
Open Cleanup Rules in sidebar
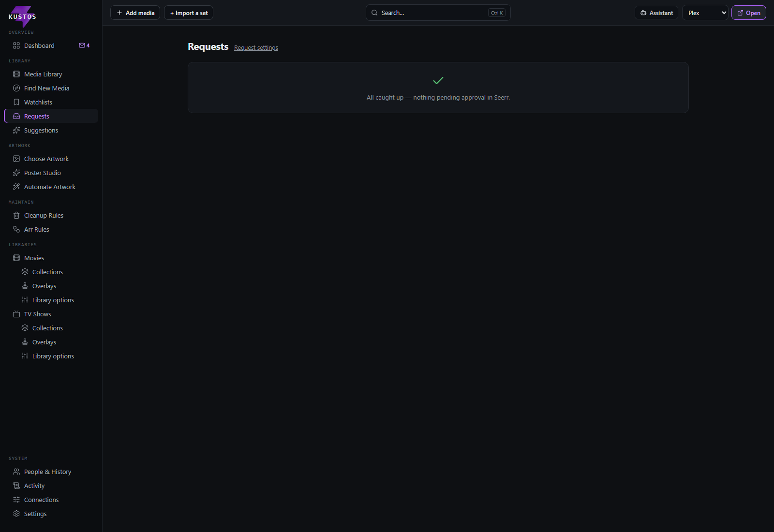51,215
